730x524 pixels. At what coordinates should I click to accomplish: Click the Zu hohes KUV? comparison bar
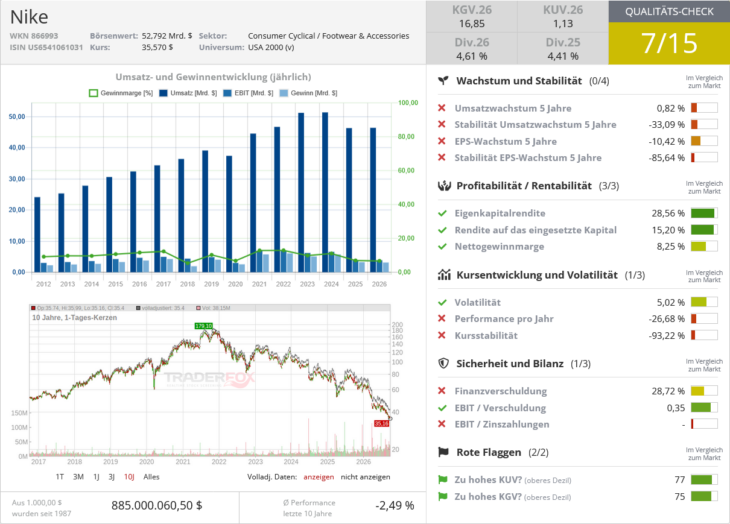(704, 479)
